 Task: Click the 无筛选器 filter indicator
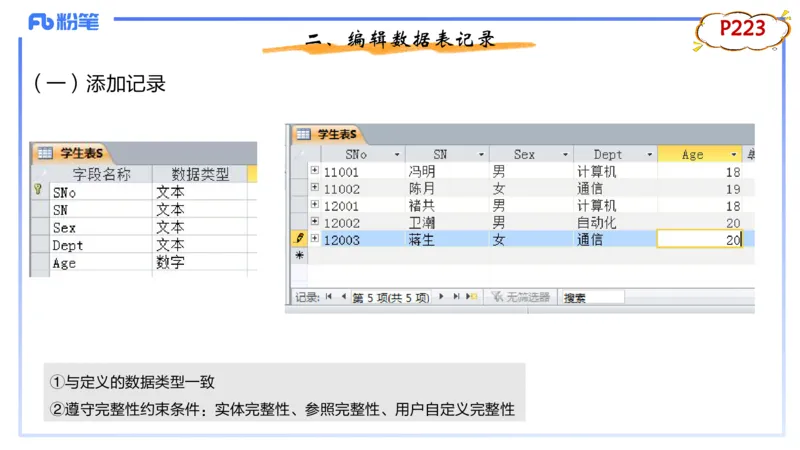tap(521, 297)
